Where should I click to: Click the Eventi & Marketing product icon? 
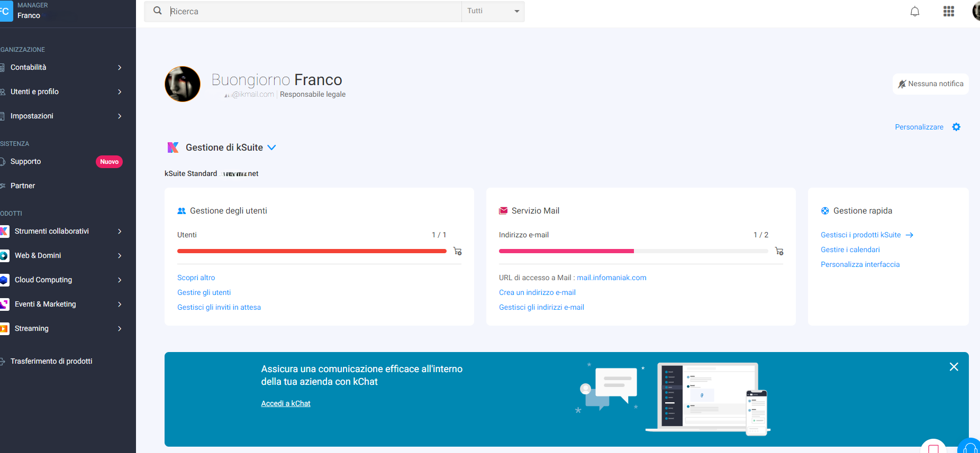[x=4, y=304]
